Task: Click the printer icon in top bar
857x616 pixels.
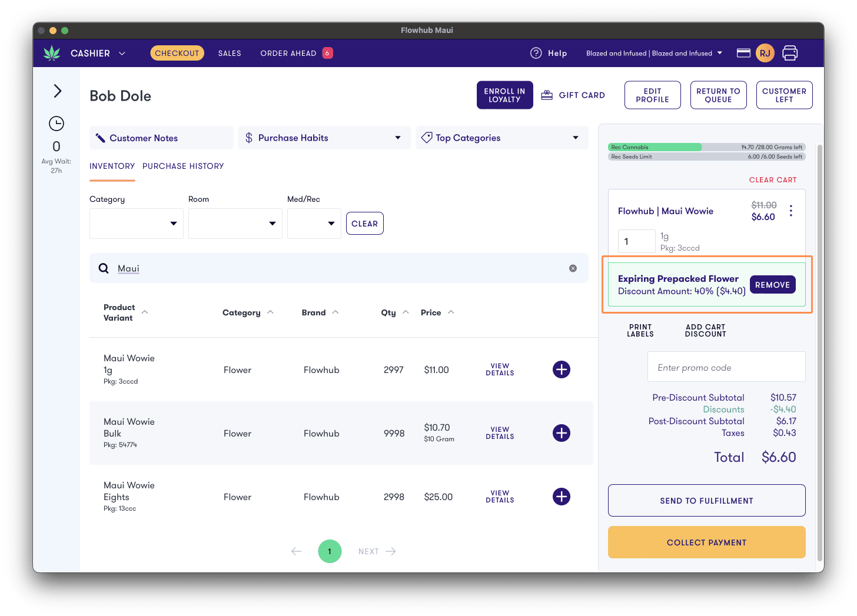Action: [x=790, y=53]
